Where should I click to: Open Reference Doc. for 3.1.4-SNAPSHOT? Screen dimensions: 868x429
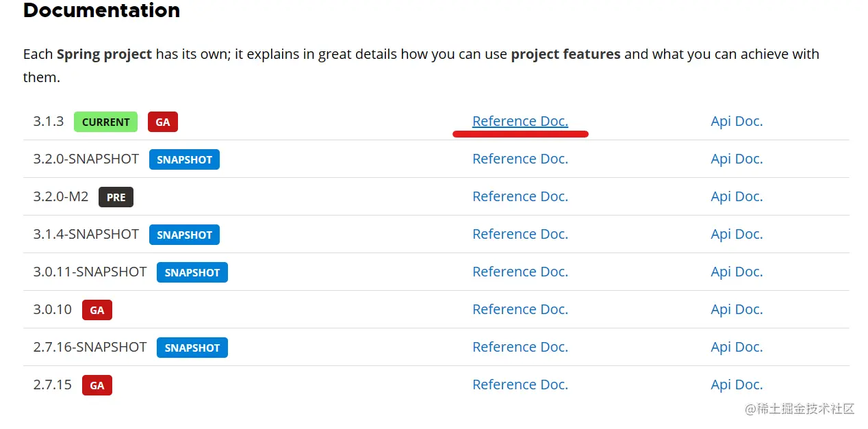click(520, 234)
